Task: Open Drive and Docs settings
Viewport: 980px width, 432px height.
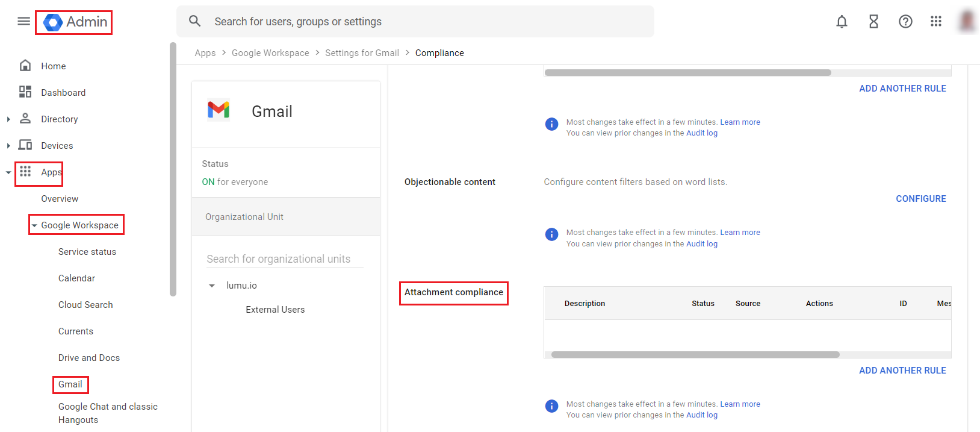Action: click(x=89, y=358)
